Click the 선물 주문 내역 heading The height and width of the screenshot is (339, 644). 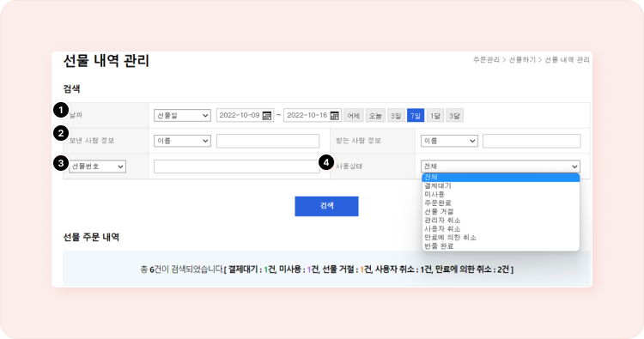pyautogui.click(x=91, y=237)
